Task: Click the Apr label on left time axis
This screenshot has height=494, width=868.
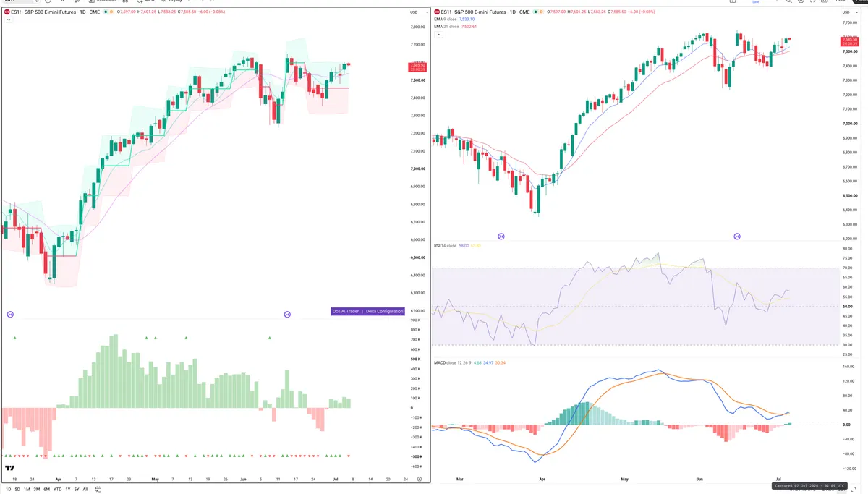Action: coord(58,479)
